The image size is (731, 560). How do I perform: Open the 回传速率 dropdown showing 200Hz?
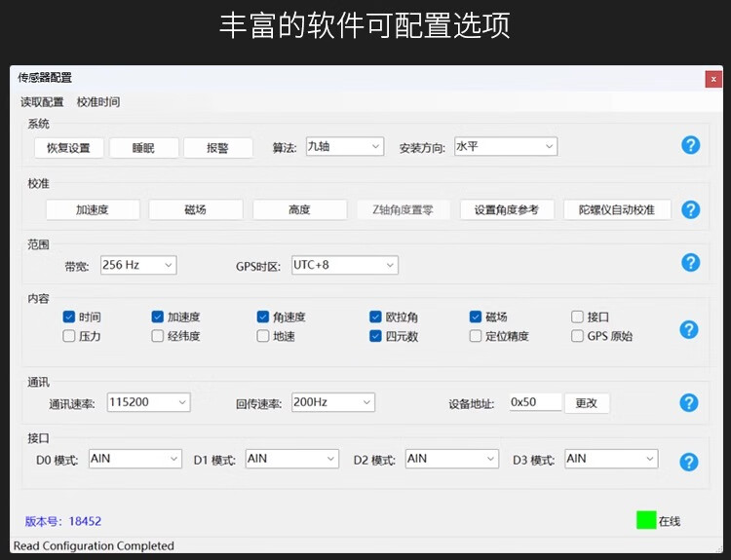click(332, 401)
